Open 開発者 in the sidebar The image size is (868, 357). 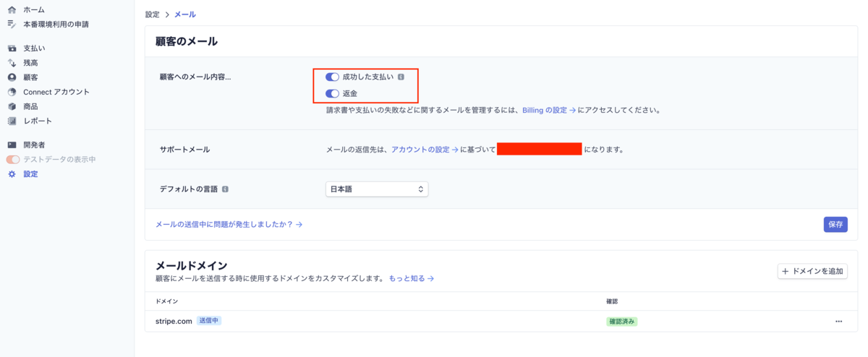(x=34, y=145)
